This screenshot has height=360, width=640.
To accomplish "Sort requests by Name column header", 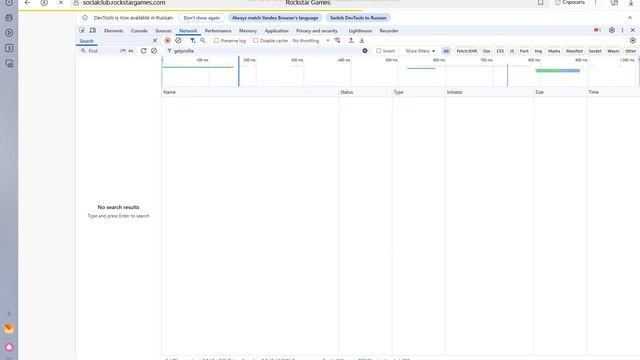I will [x=250, y=92].
